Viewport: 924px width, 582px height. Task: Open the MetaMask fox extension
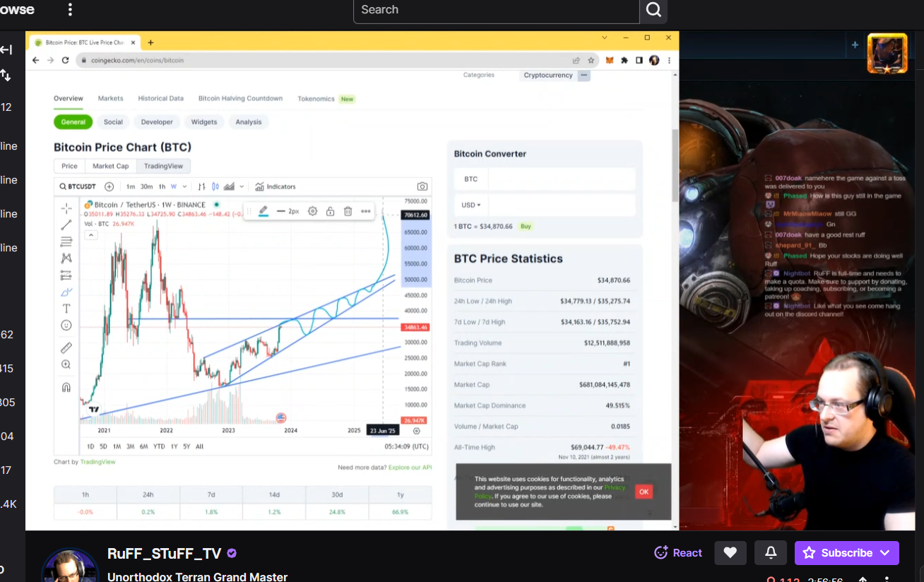pos(610,61)
